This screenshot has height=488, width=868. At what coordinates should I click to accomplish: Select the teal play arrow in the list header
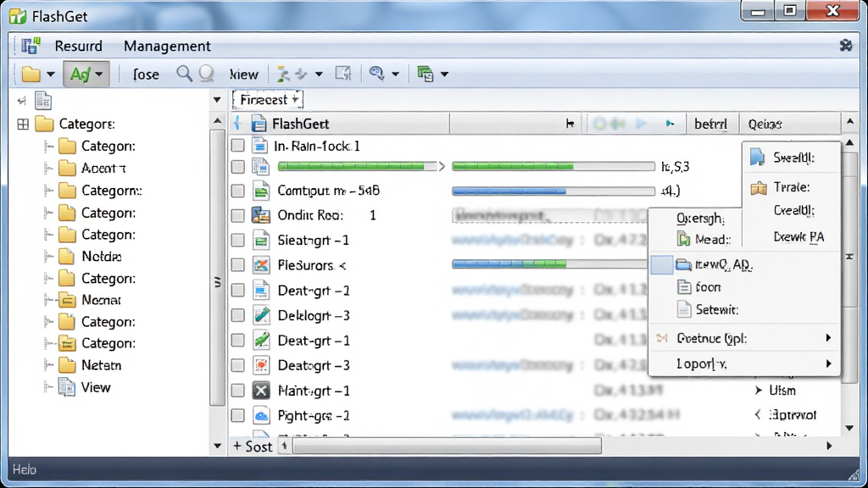pyautogui.click(x=670, y=124)
